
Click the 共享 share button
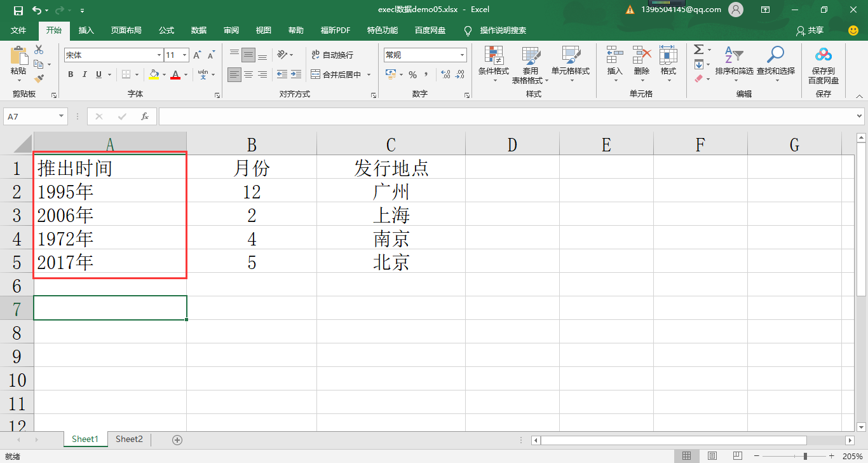810,31
